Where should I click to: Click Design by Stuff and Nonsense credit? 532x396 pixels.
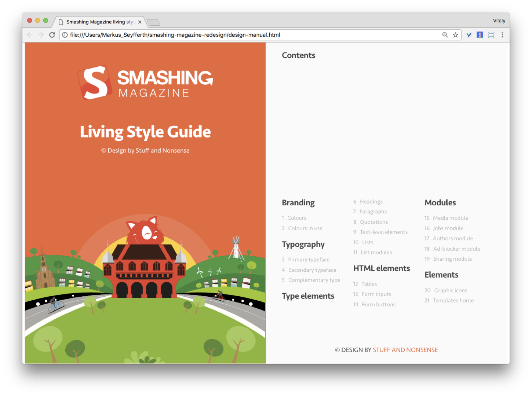pos(145,150)
